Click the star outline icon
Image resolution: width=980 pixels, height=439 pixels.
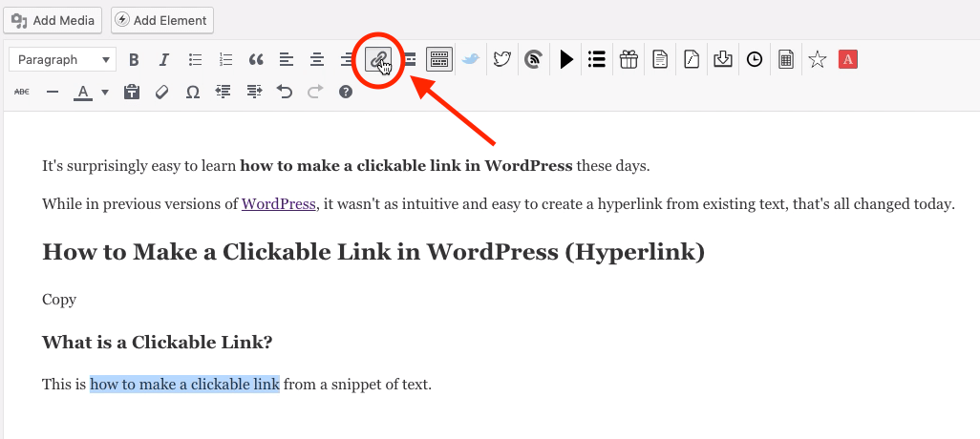click(x=818, y=60)
